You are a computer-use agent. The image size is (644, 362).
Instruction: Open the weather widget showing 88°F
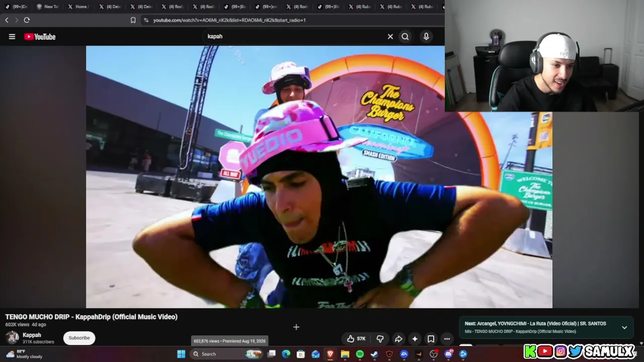pos(24,354)
